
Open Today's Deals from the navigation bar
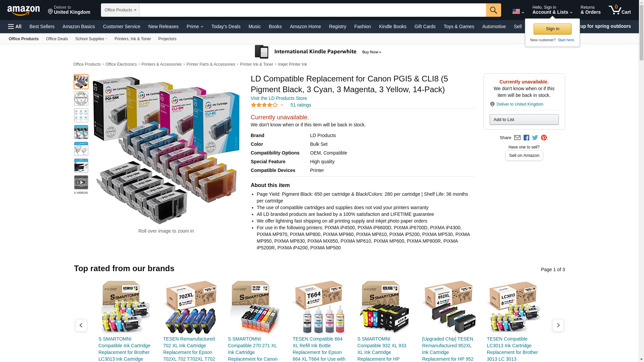(226, 26)
